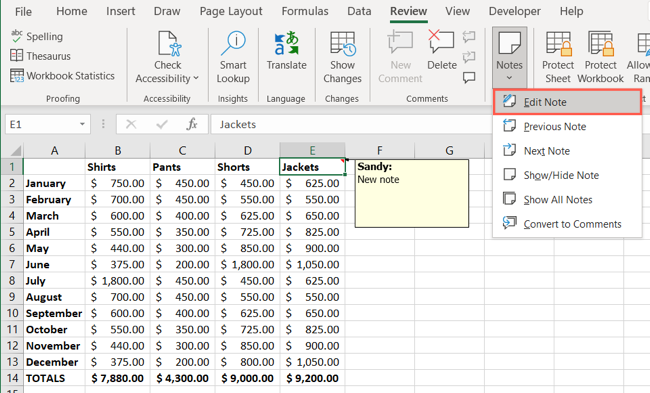Open Workbook Statistics

[62, 76]
